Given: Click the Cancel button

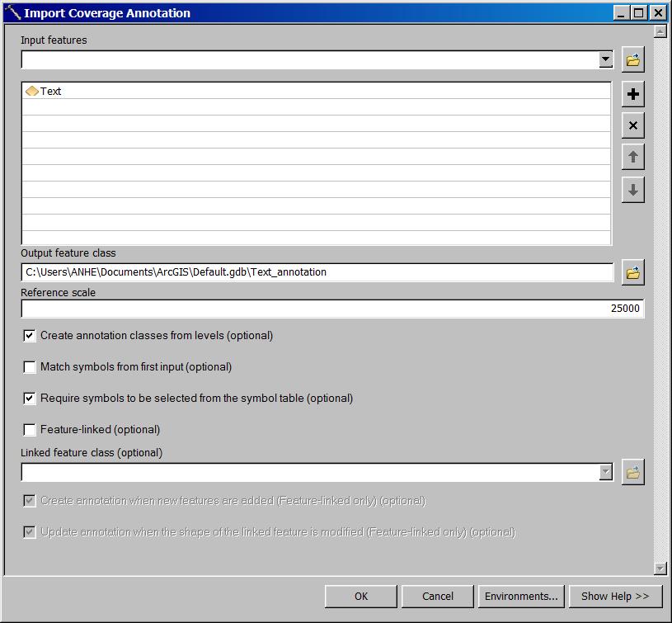Looking at the screenshot, I should (x=438, y=597).
